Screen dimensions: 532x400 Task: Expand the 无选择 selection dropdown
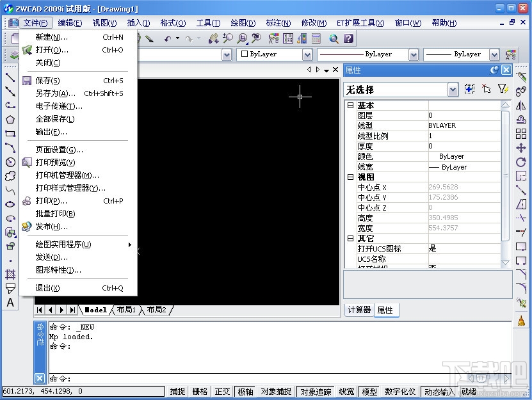tap(453, 89)
